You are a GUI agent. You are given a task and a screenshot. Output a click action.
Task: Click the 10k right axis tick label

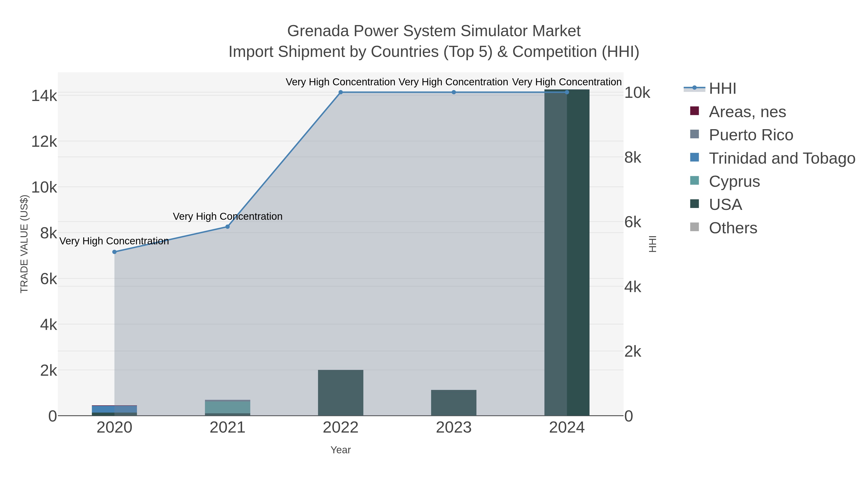[x=637, y=93]
